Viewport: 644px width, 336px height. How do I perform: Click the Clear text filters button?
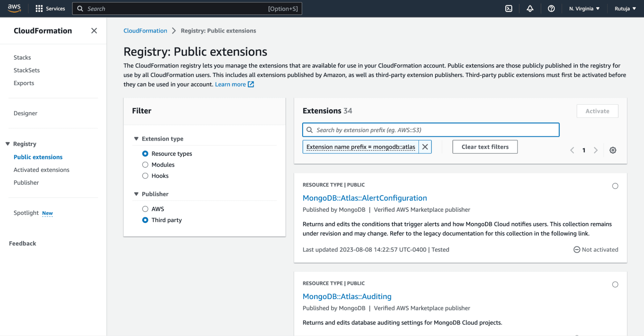click(x=485, y=147)
